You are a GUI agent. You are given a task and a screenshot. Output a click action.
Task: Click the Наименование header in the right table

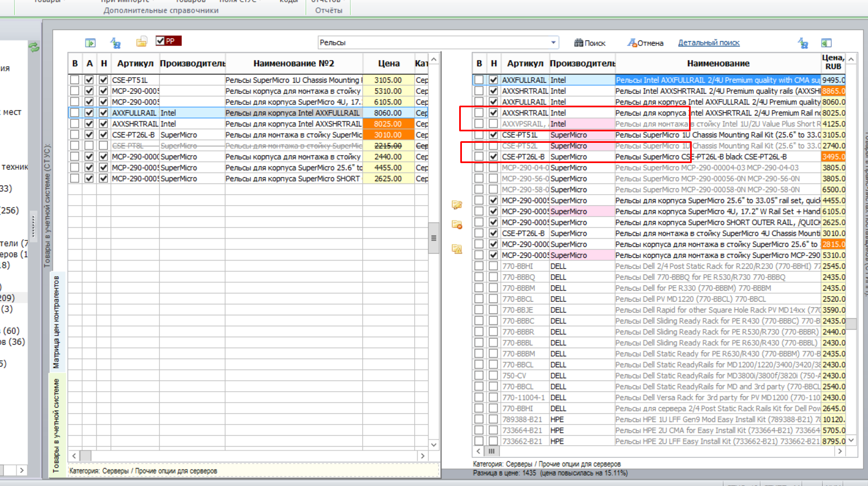click(718, 63)
